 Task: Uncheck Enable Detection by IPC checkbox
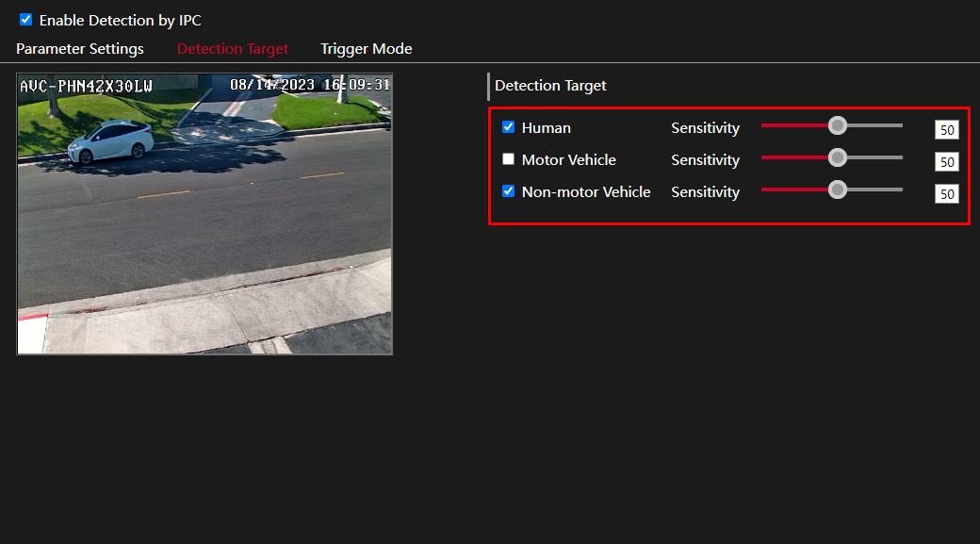click(25, 20)
